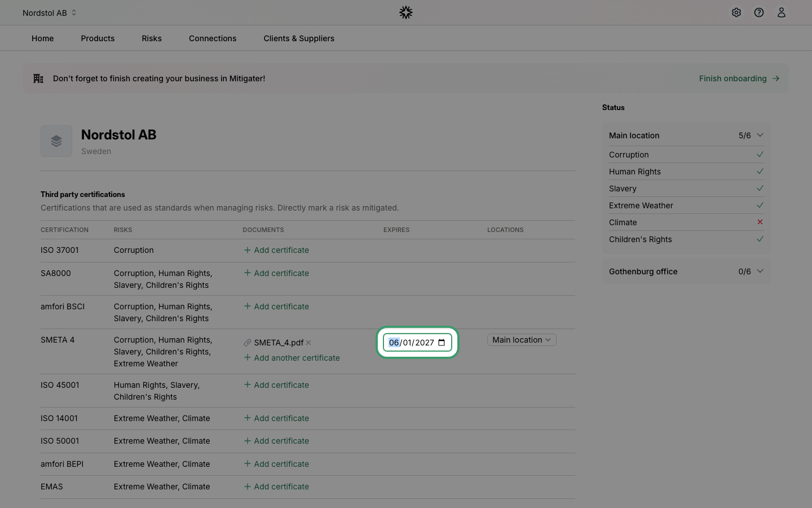Click the plus icon in SA8000 row
The height and width of the screenshot is (508, 812).
coord(247,273)
